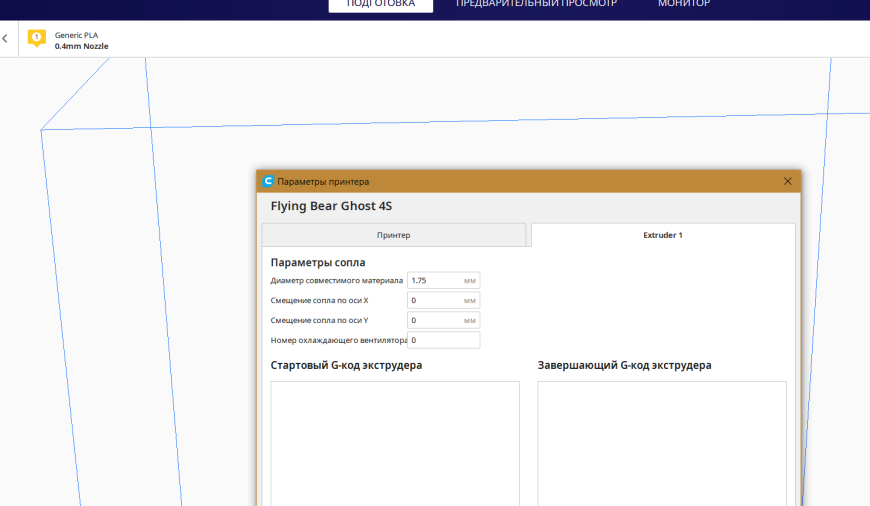Select the Extruder 1 tab

tap(663, 235)
